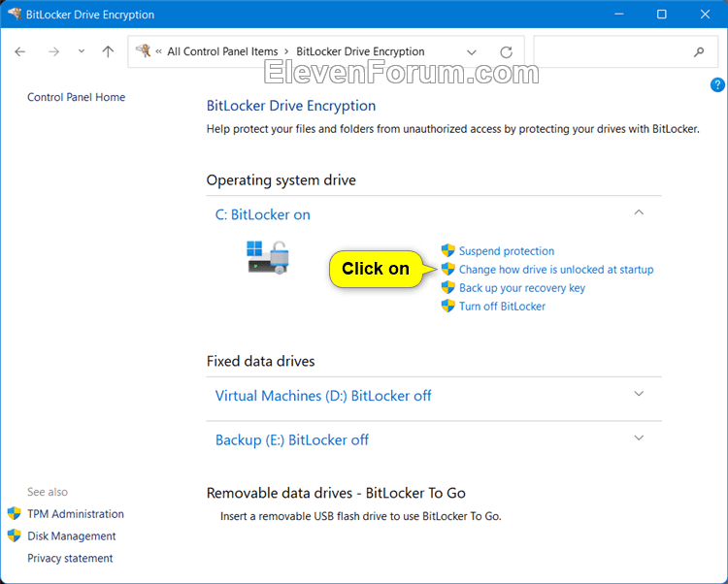
Task: Open Privacy statement link
Action: [70, 558]
